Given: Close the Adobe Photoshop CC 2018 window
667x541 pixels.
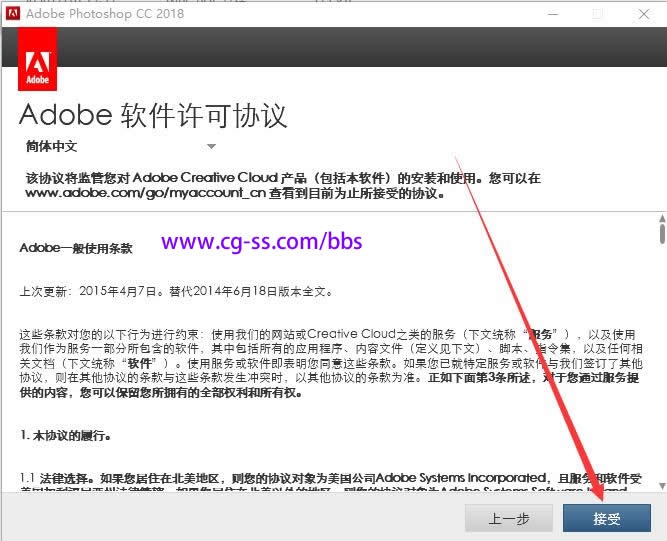Looking at the screenshot, I should point(642,14).
